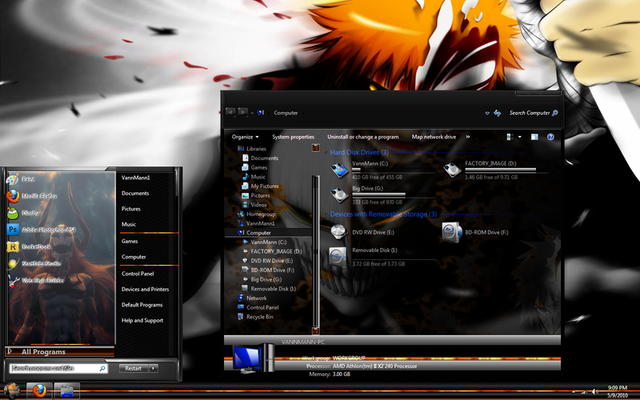Open Documents in Start menu right pane
The width and height of the screenshot is (640, 400).
tap(135, 193)
